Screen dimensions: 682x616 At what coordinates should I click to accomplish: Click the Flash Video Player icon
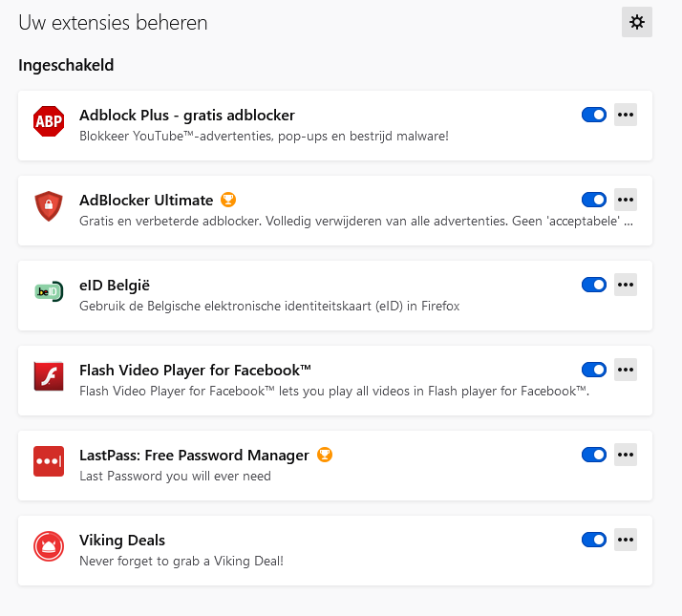coord(49,376)
